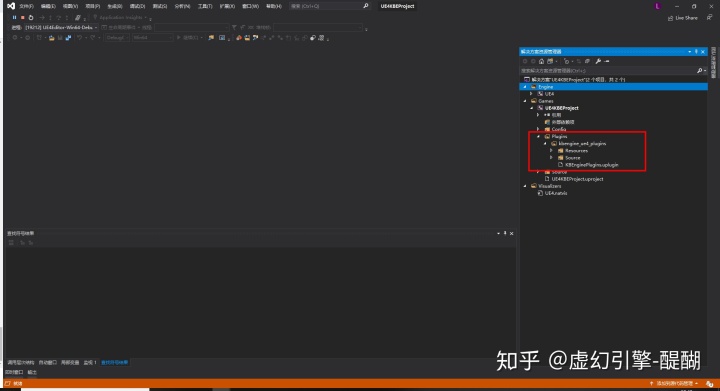Open the 编辑(E) menu

(x=48, y=6)
